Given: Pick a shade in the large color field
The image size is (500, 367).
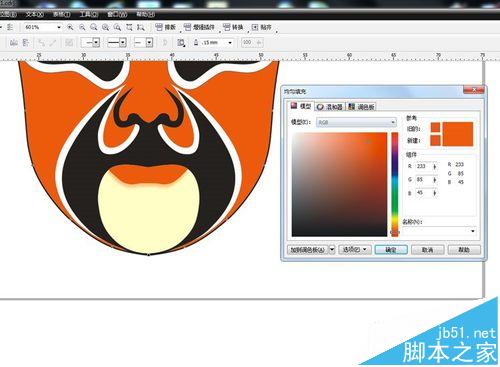Looking at the screenshot, I should click(x=339, y=184).
